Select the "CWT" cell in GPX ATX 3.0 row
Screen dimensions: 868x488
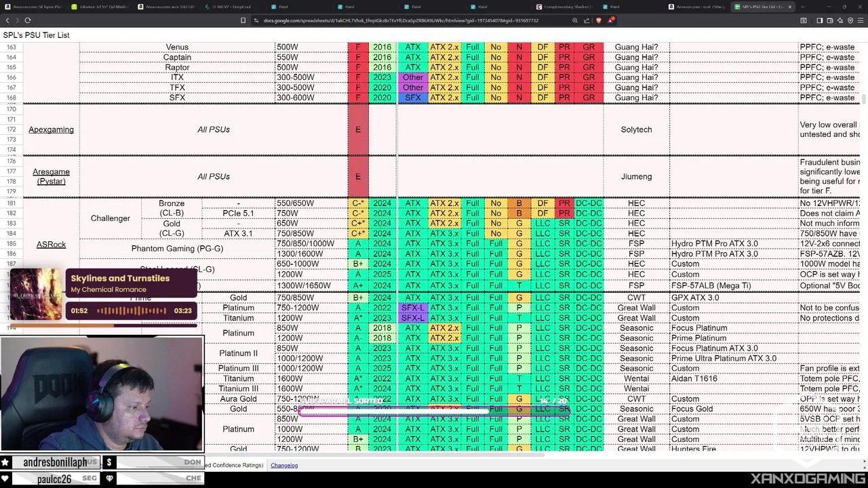point(636,298)
